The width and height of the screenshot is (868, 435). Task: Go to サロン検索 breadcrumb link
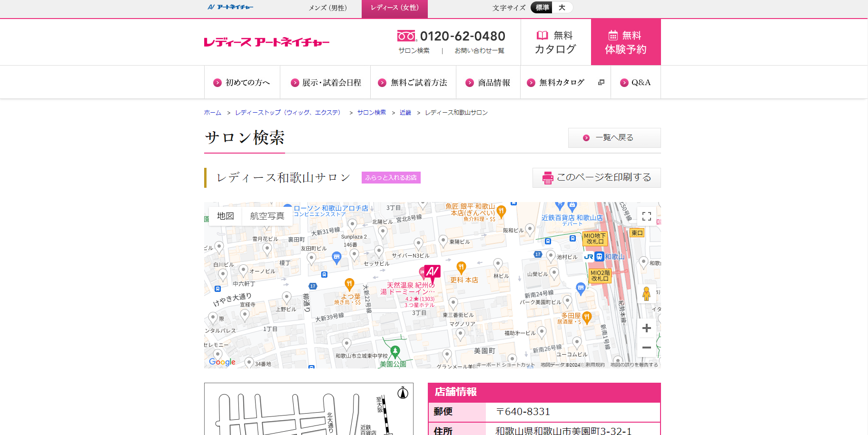[x=372, y=113]
